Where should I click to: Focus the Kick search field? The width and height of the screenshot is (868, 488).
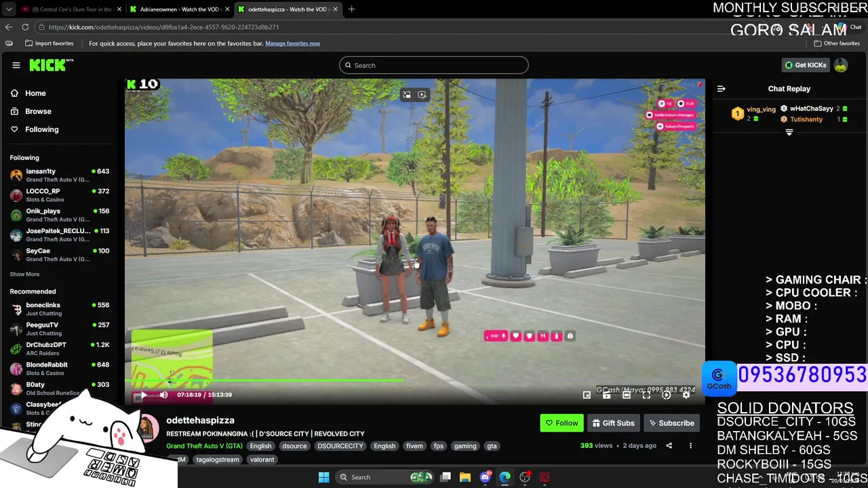pyautogui.click(x=434, y=65)
